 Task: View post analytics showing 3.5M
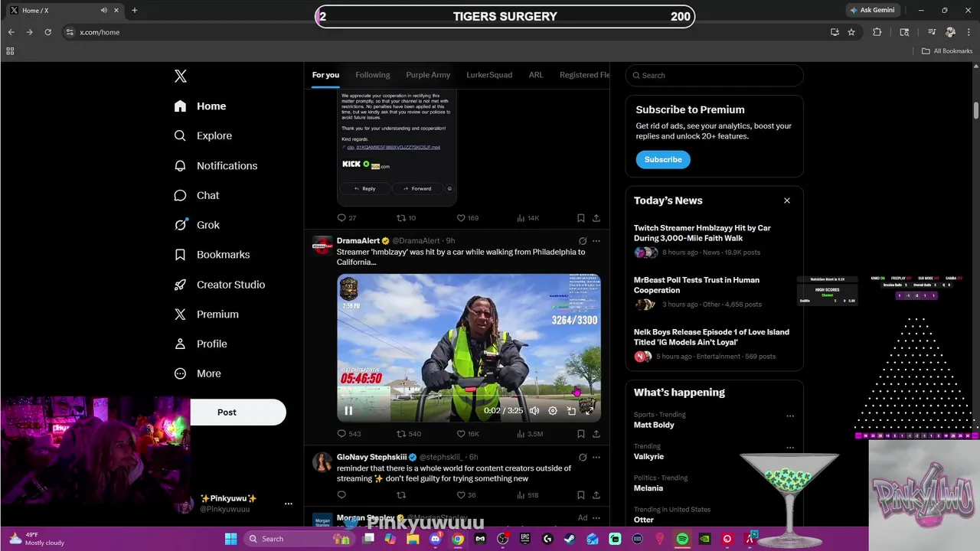click(530, 434)
